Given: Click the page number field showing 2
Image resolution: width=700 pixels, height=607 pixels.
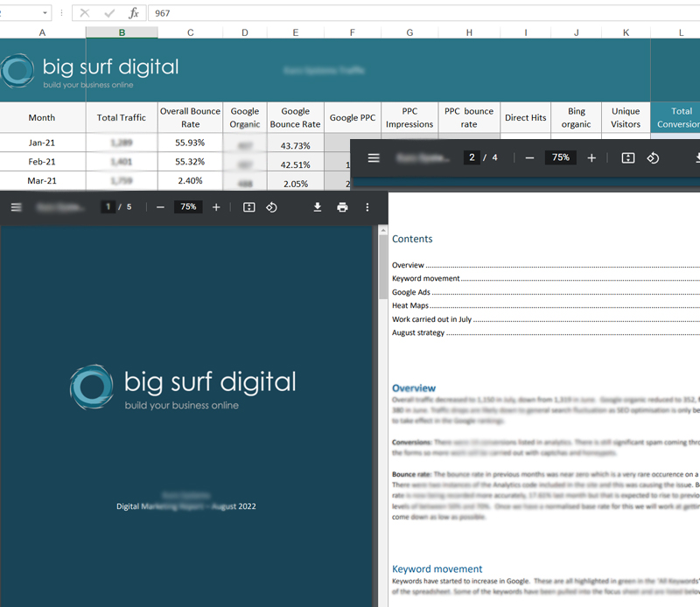Looking at the screenshot, I should pyautogui.click(x=472, y=157).
